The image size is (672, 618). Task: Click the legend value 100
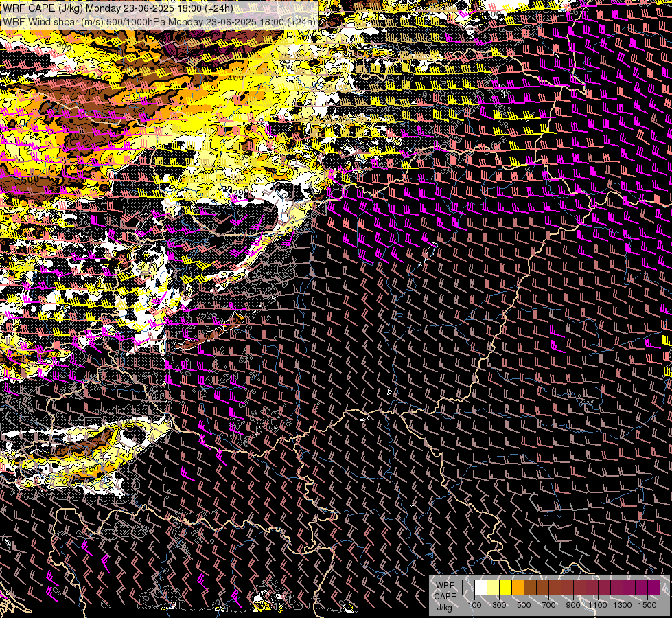474,605
